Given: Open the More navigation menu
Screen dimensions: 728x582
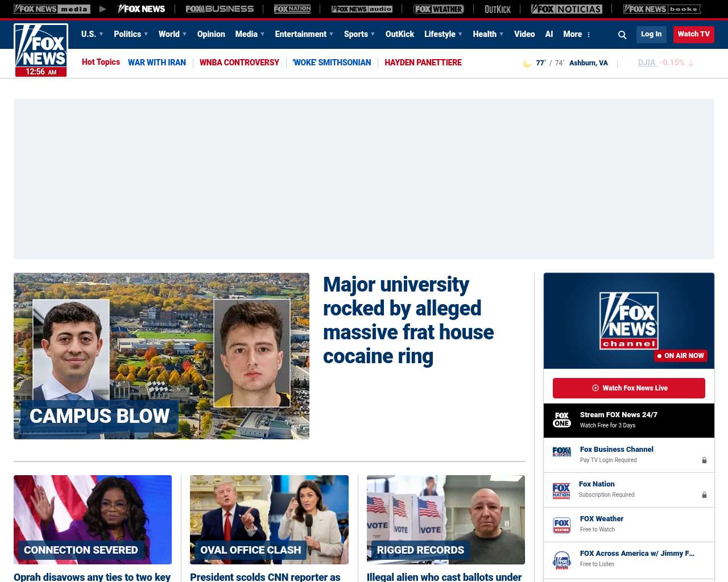Looking at the screenshot, I should 573,34.
